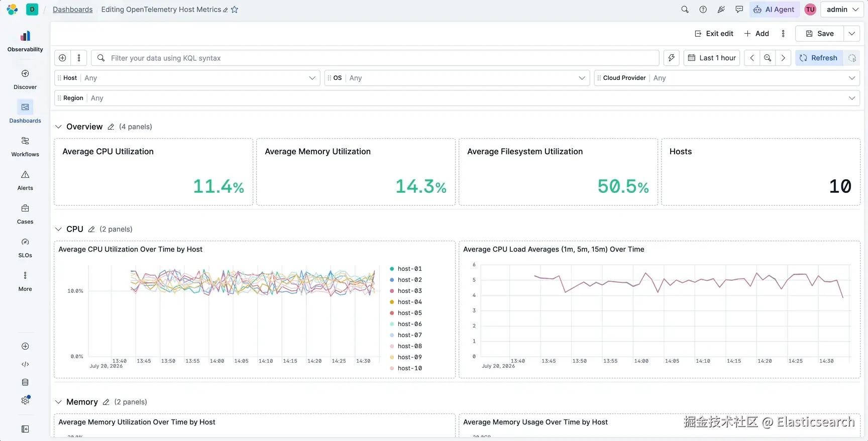Click the pencil icon next to Overview

point(111,127)
